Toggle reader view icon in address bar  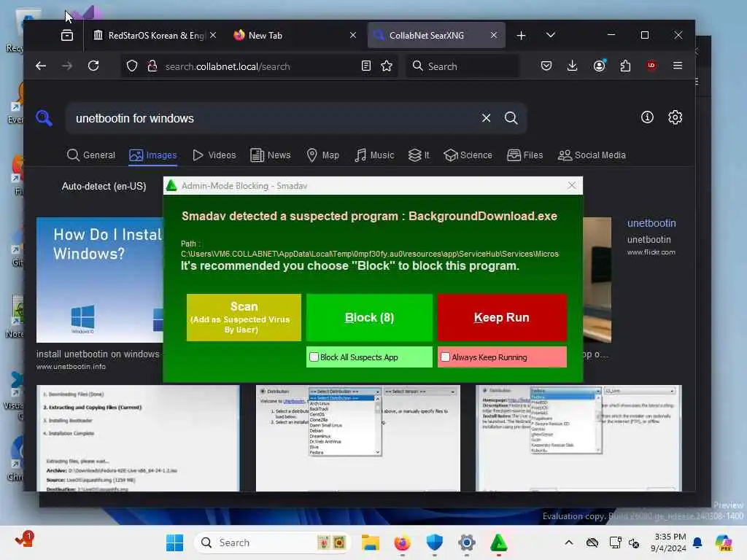[366, 66]
